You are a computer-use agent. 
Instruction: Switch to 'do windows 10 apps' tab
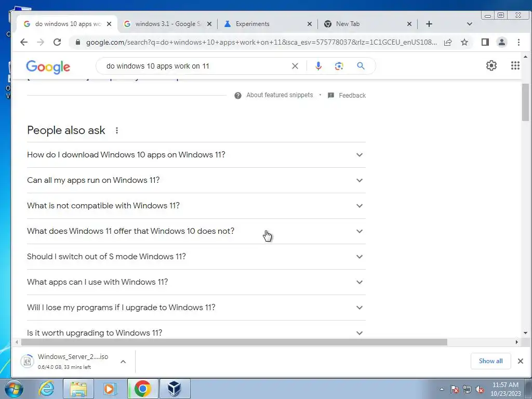66,24
